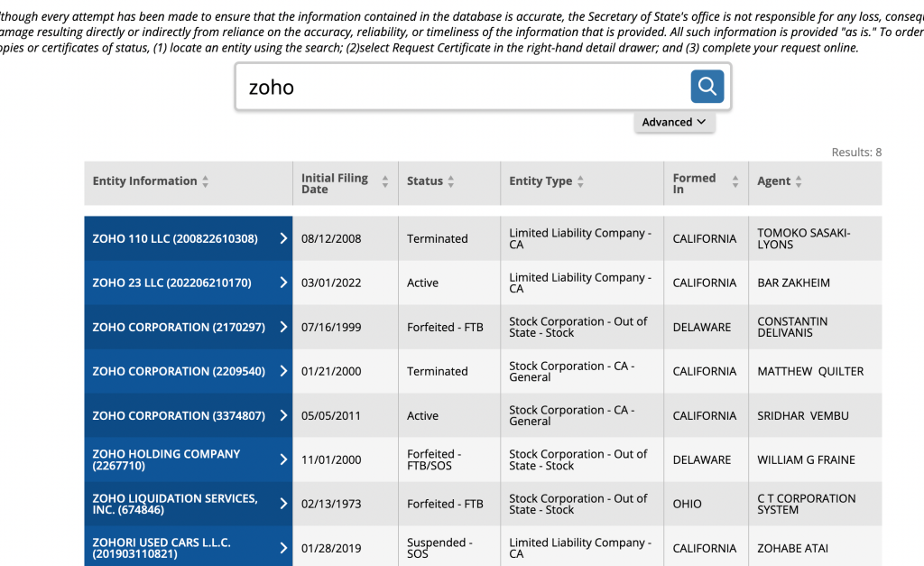The height and width of the screenshot is (566, 924).
Task: Expand ZOHO HOLDING COMPANY row chevron
Action: click(x=283, y=459)
